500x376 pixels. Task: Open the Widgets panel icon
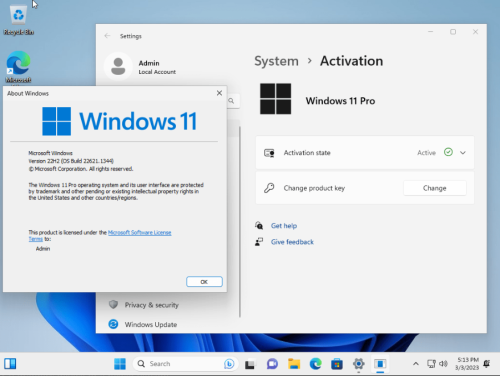click(x=10, y=364)
